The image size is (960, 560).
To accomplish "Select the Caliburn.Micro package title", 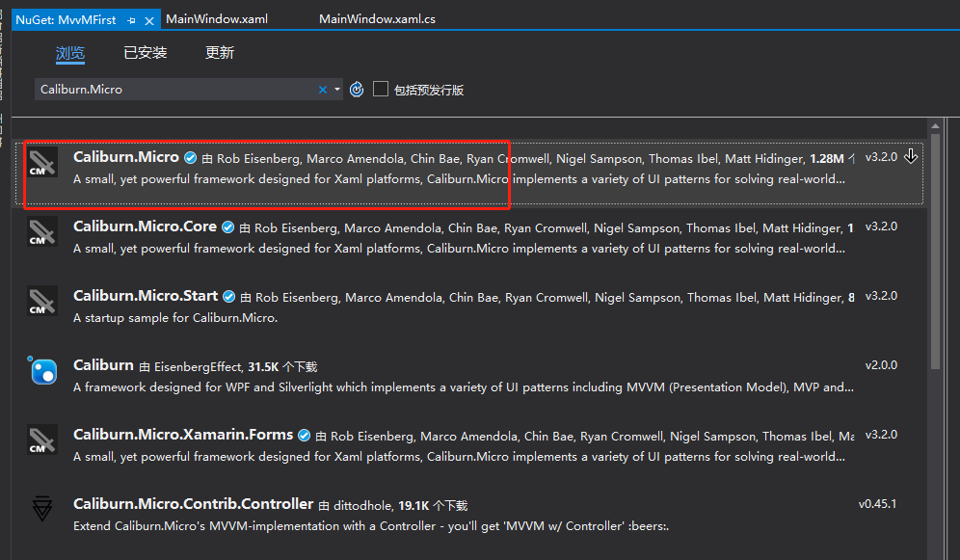I will point(126,157).
